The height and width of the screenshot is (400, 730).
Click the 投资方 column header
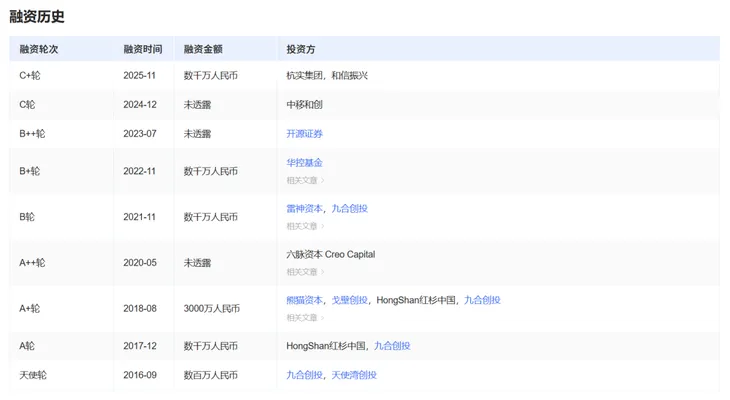point(301,49)
